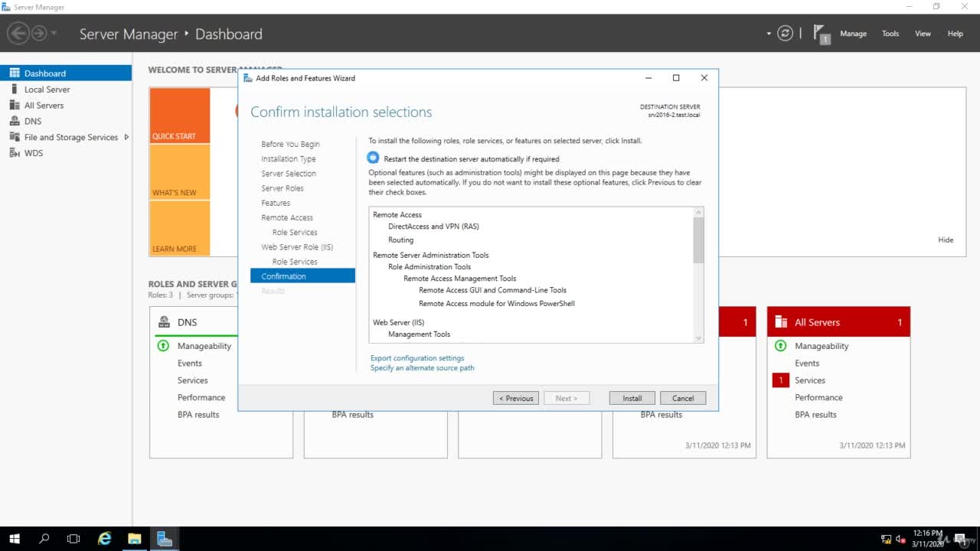This screenshot has height=551, width=980.
Task: Click the All Servers icon in sidebar
Action: click(x=14, y=106)
